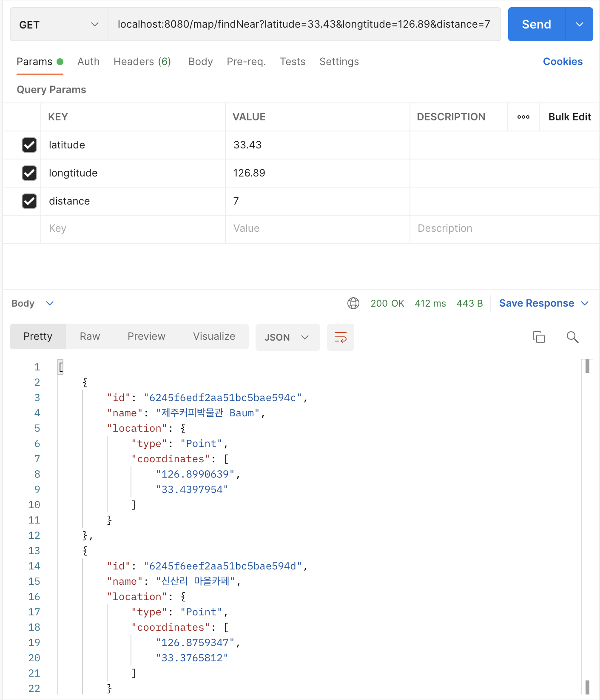
Task: Open the Headers (6) tab
Action: (x=142, y=62)
